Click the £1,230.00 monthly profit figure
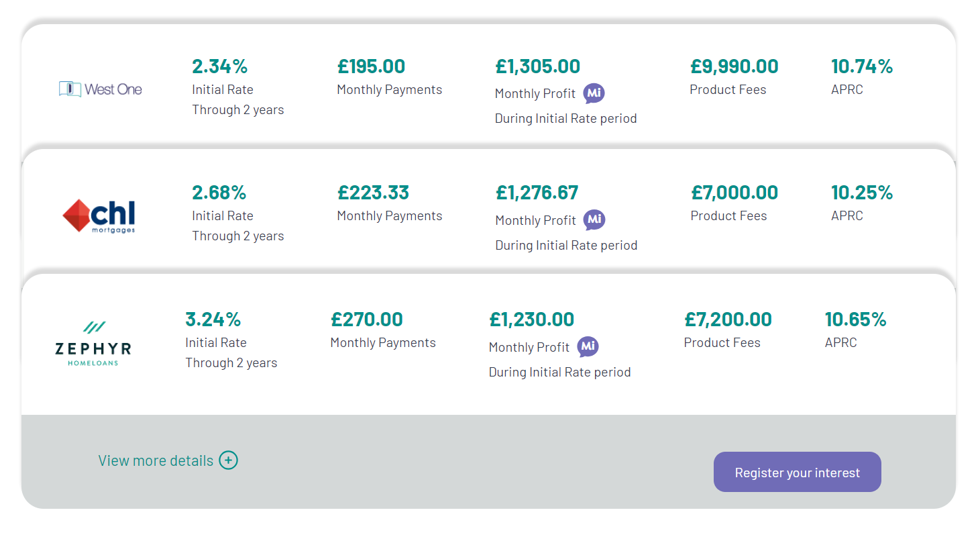 pyautogui.click(x=532, y=319)
